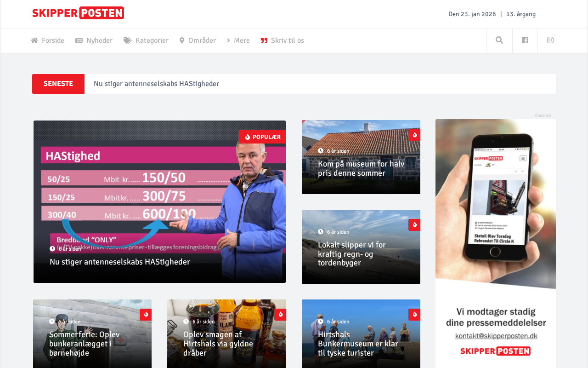The height and width of the screenshot is (368, 588).
Task: Click the POPULÆR badge on the featured article
Action: [x=262, y=137]
